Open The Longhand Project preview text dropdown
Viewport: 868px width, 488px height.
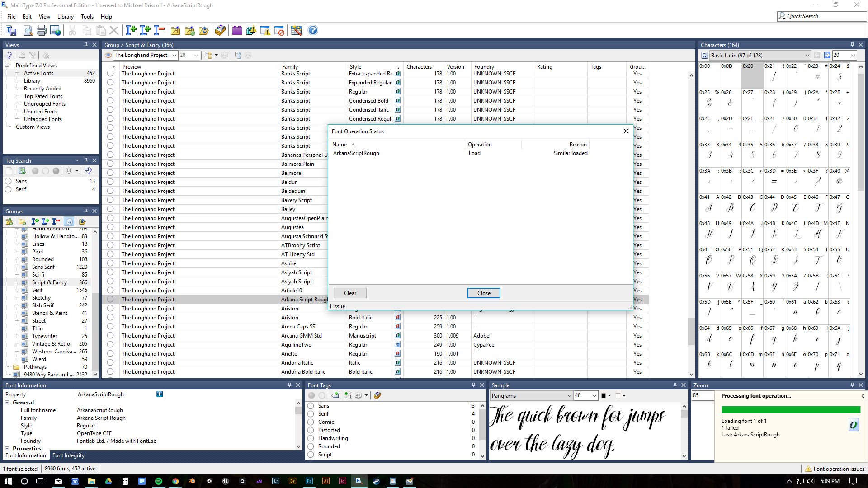click(x=175, y=55)
